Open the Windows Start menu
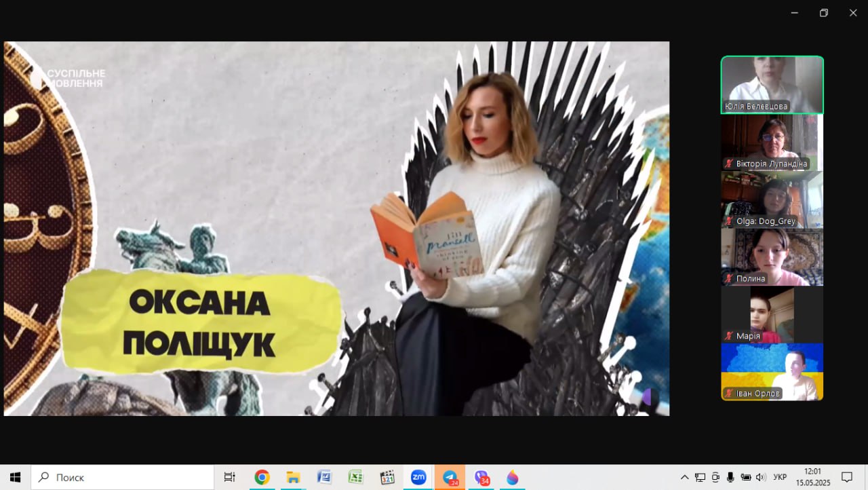868x490 pixels. [15, 477]
